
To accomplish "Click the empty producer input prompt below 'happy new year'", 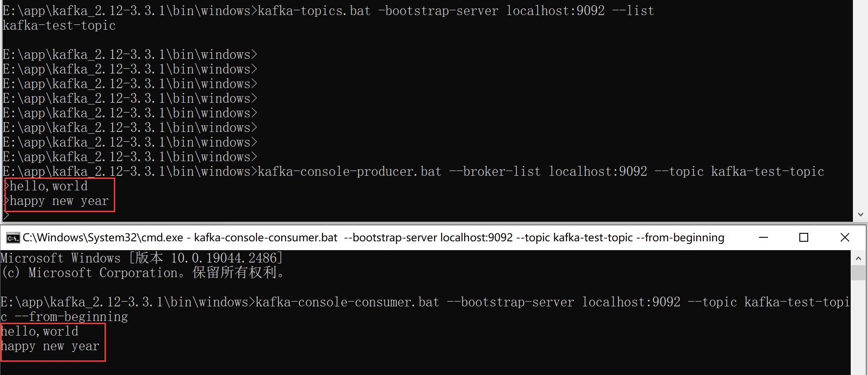I will point(6,216).
